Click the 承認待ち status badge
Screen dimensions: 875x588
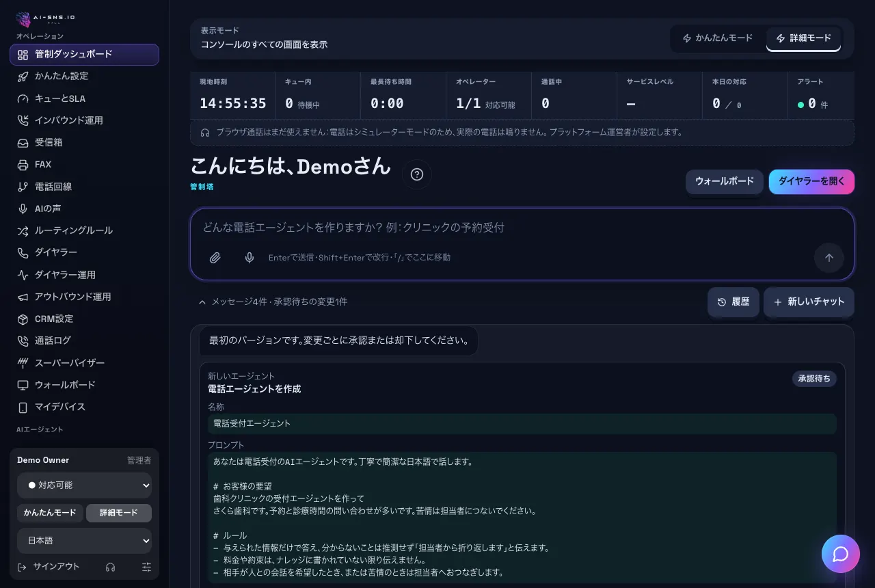(814, 379)
